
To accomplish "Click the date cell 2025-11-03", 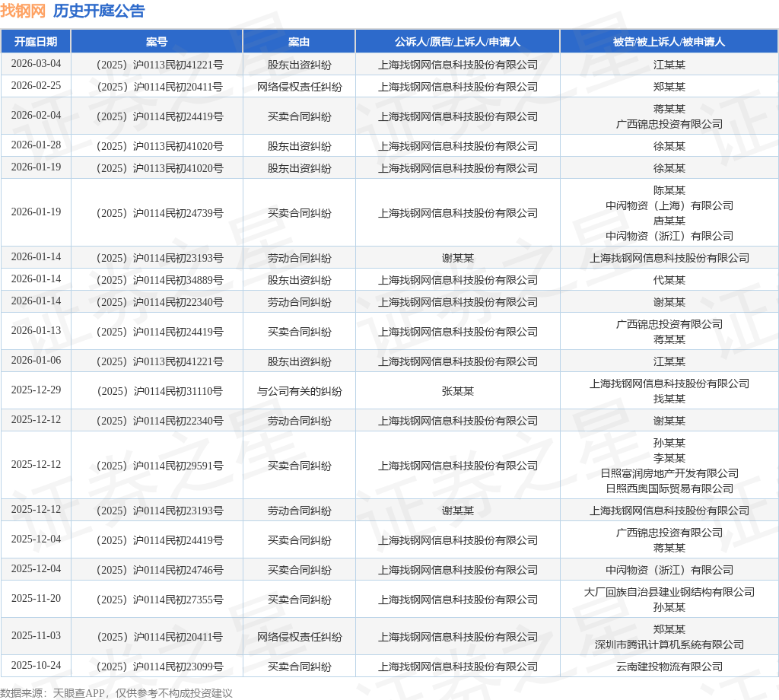I will 36,636.
